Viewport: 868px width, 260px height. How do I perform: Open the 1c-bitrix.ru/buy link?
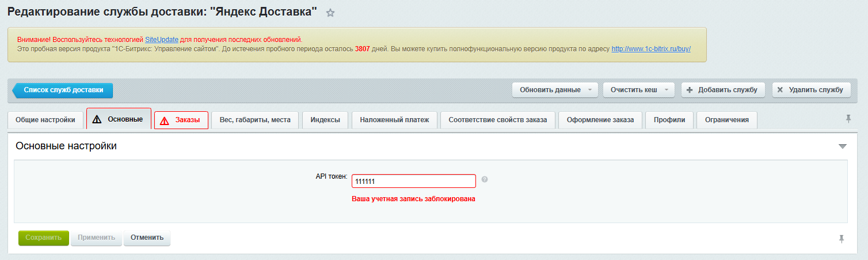click(651, 49)
